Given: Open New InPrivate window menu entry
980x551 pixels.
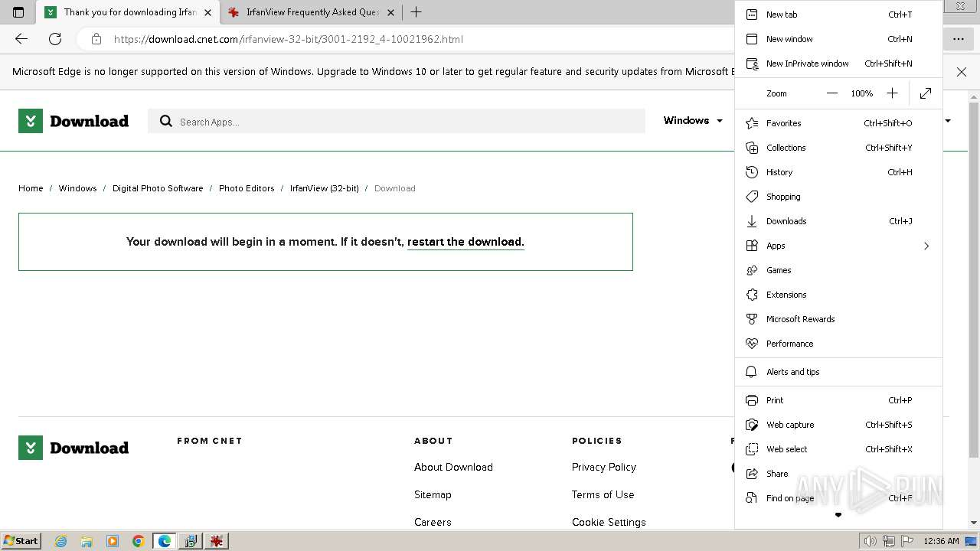Looking at the screenshot, I should click(x=838, y=64).
